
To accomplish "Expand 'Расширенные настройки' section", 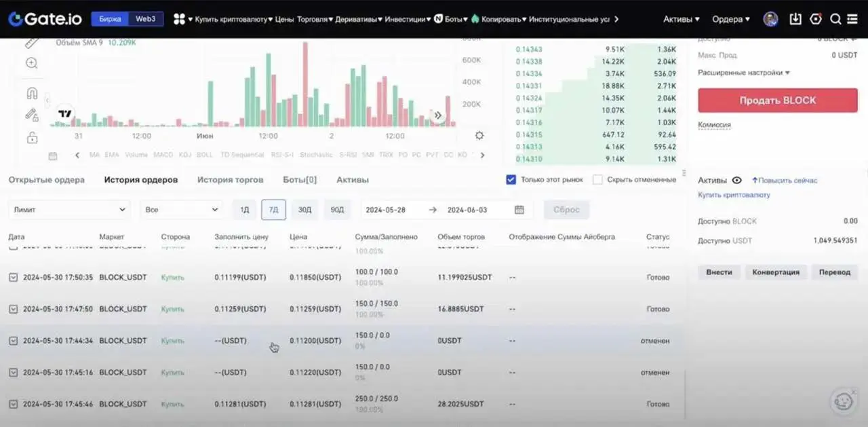I will point(743,73).
